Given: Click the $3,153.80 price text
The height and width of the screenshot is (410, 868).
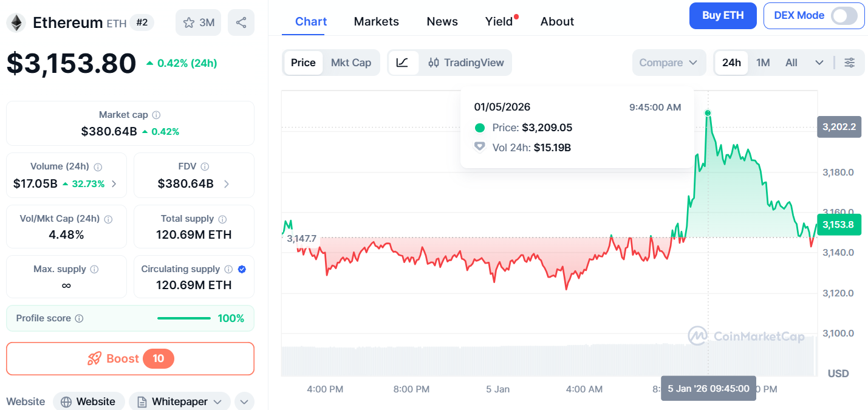Looking at the screenshot, I should click(72, 63).
